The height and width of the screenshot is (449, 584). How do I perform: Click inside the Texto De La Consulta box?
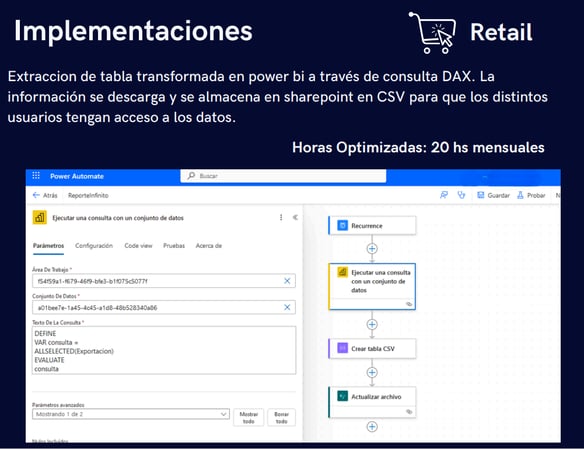[x=164, y=350]
